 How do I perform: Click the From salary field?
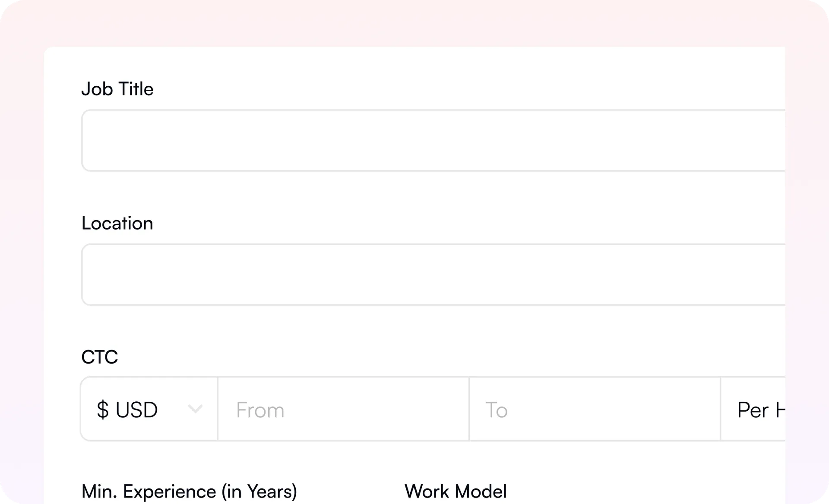click(x=344, y=409)
